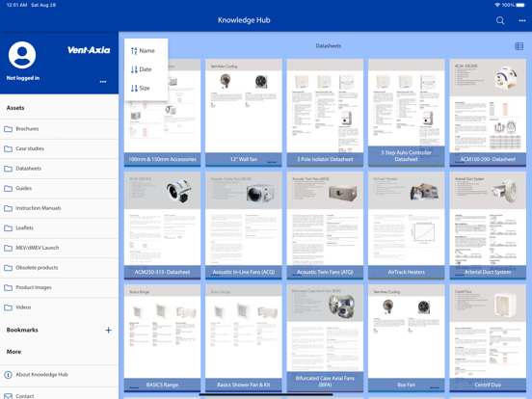Open the Box Fan datasheet
Screen dimensions: 532x399
coord(407,338)
